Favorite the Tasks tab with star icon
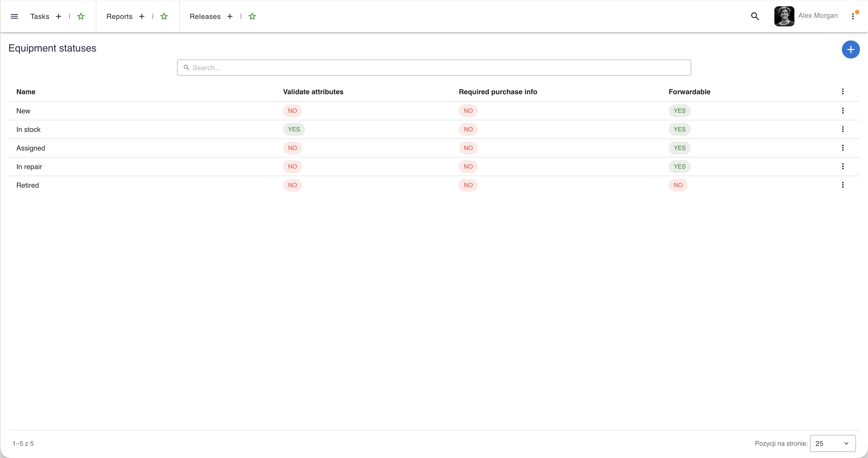This screenshot has width=868, height=458. (81, 16)
